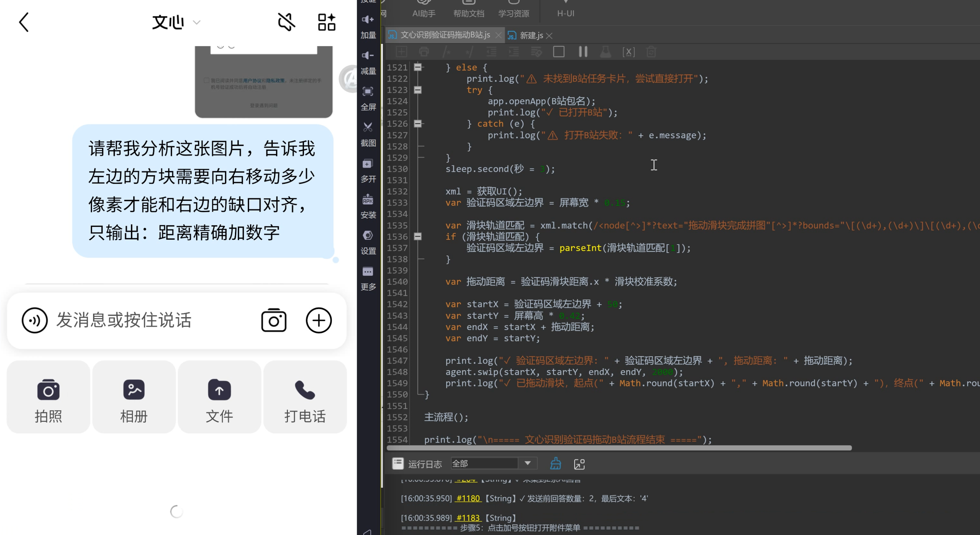Tap the 相册 album button
Screen dimensions: 980x535
(x=134, y=397)
